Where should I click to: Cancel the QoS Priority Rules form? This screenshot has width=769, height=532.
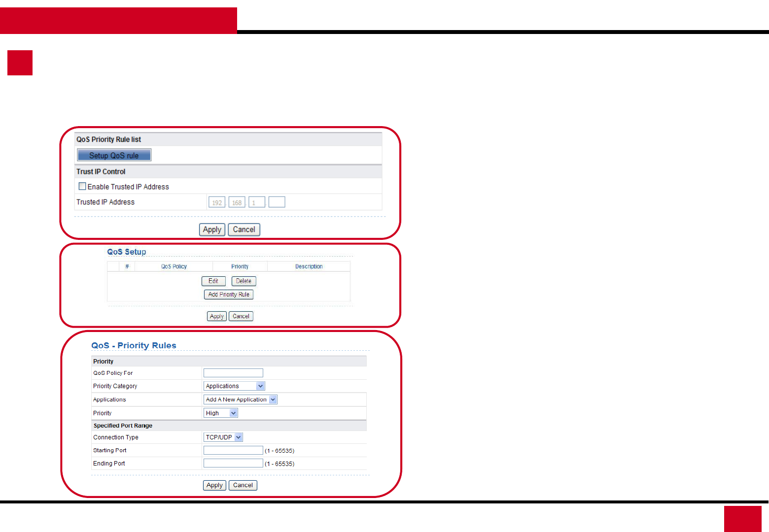[x=243, y=485]
